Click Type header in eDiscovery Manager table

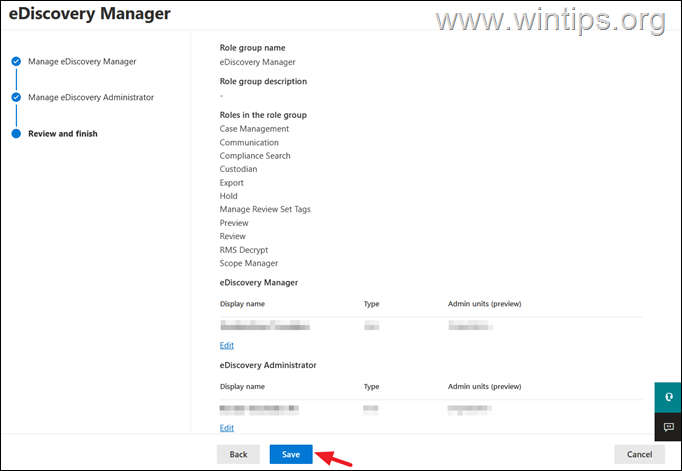coord(371,304)
